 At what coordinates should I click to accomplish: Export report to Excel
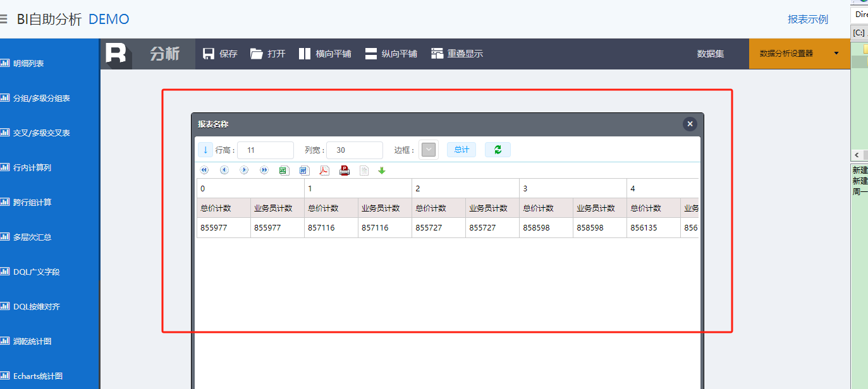(x=284, y=171)
